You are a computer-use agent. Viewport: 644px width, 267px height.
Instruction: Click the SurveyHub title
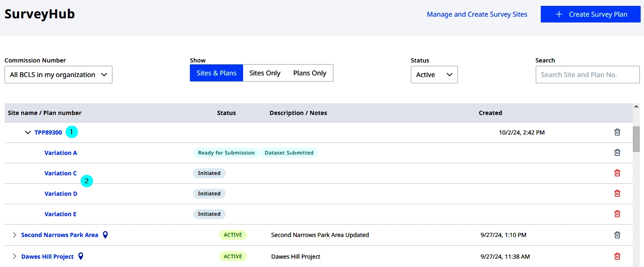click(40, 14)
